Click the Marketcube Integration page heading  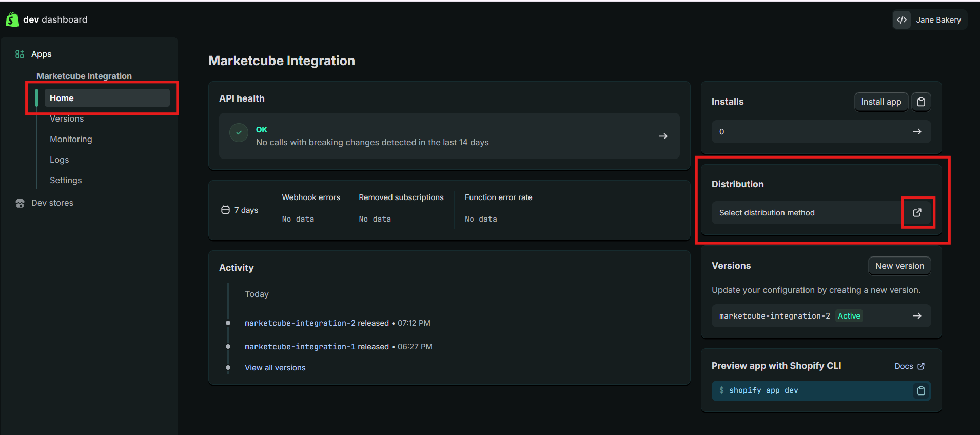[x=282, y=61]
